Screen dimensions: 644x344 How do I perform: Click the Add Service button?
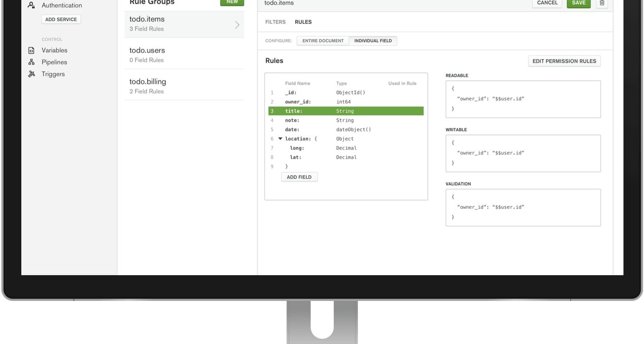click(61, 20)
